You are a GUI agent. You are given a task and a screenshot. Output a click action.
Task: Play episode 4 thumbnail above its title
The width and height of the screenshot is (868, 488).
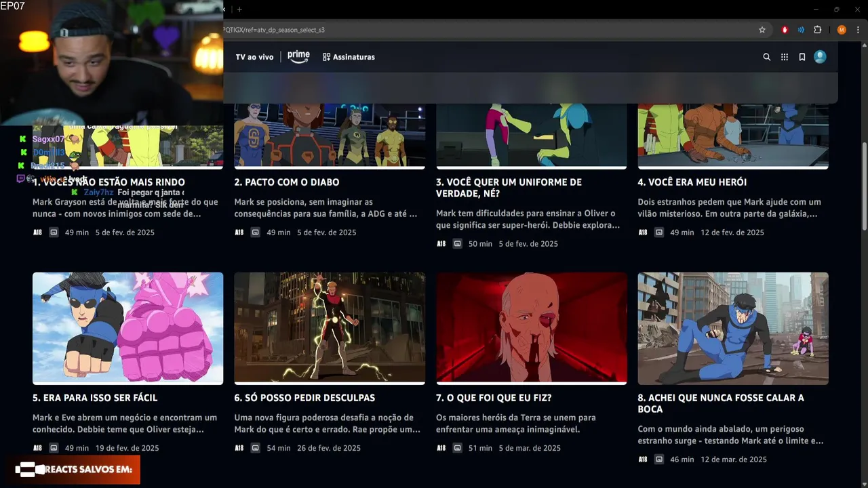(733, 136)
